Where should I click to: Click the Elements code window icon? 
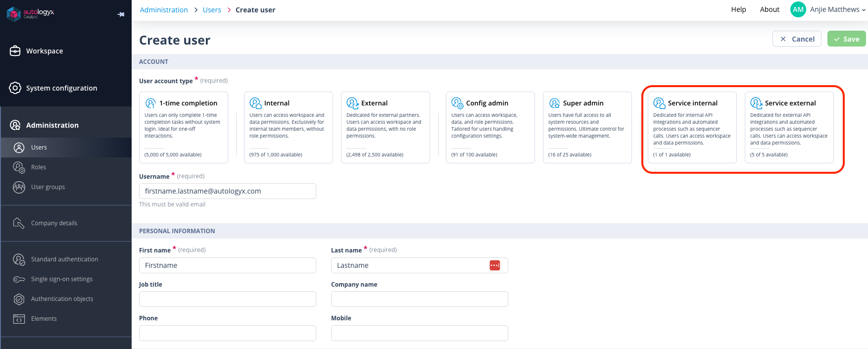(19, 319)
